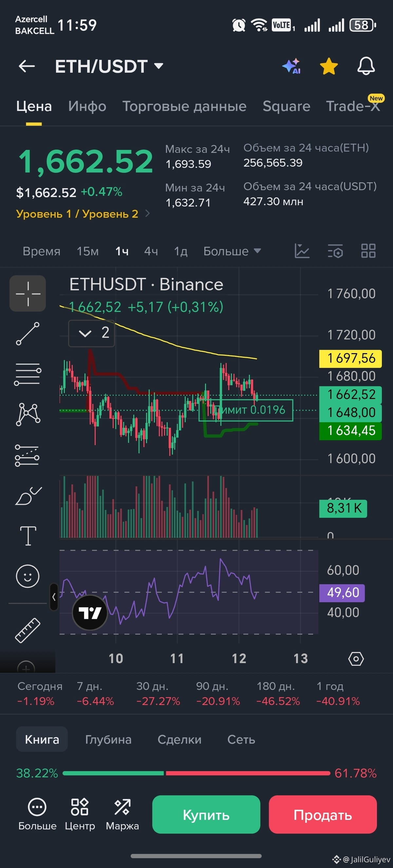This screenshot has width=393, height=868.
Task: Tap the 1 697,56 yellow price label
Action: (350, 358)
